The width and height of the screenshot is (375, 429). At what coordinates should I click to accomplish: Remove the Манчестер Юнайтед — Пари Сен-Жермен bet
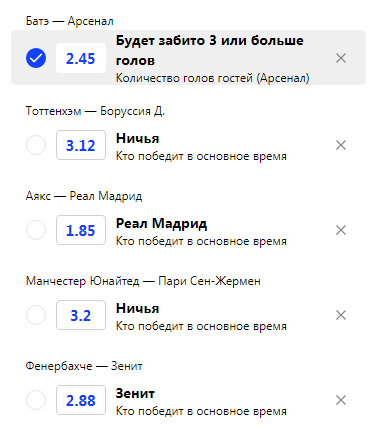341,315
